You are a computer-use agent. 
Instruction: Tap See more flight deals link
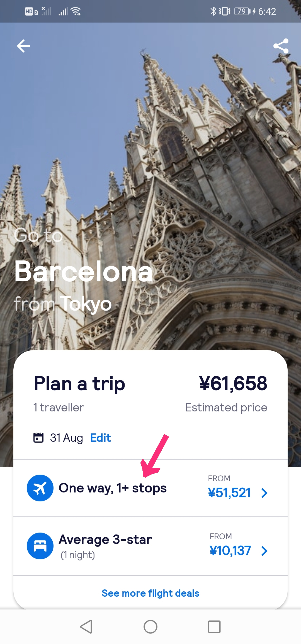151,593
